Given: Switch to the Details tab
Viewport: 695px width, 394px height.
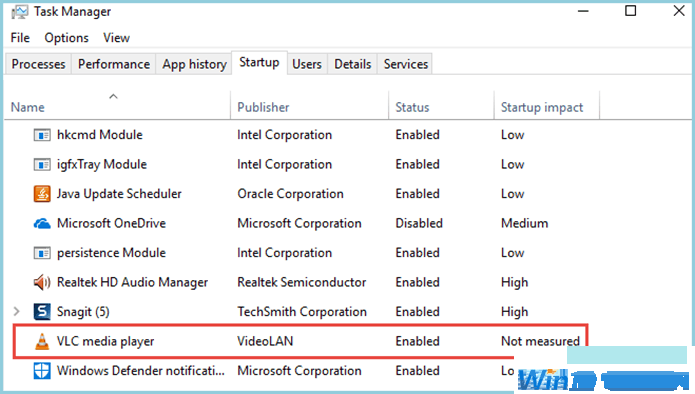Looking at the screenshot, I should coord(352,64).
